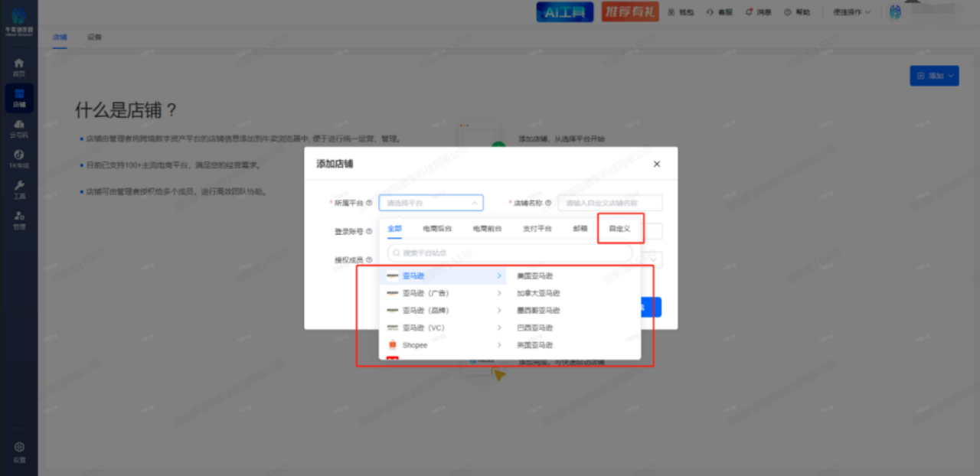Select 亚马逊（广告） platform entry
The height and width of the screenshot is (476, 980).
[x=443, y=293]
